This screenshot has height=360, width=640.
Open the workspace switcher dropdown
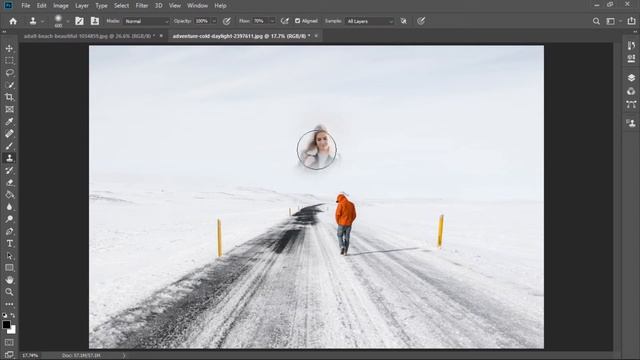pos(613,21)
